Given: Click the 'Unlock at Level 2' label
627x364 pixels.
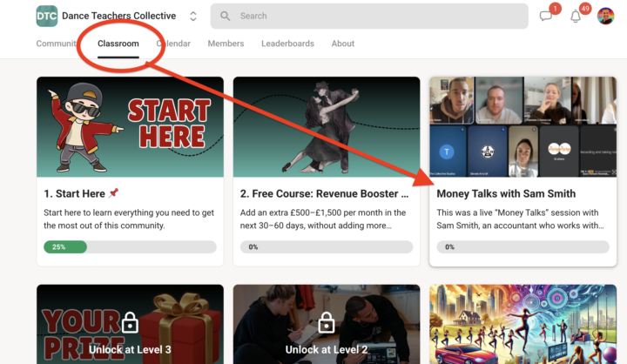Looking at the screenshot, I should 327,349.
